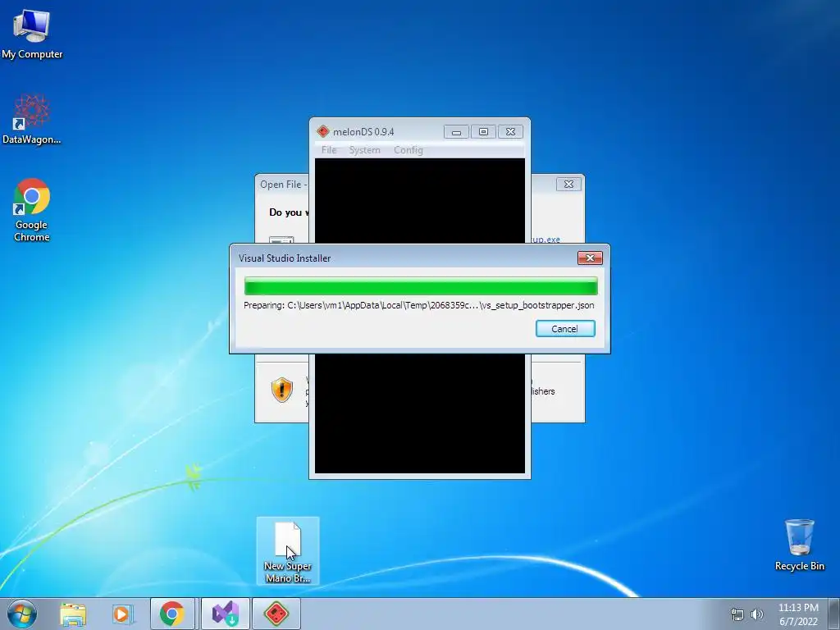
Task: Open melonDS System menu
Action: [365, 150]
